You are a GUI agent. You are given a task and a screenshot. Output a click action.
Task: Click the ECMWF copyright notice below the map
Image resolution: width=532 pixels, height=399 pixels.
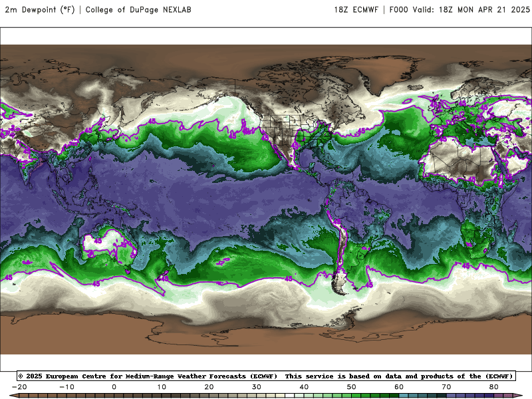[x=266, y=376]
